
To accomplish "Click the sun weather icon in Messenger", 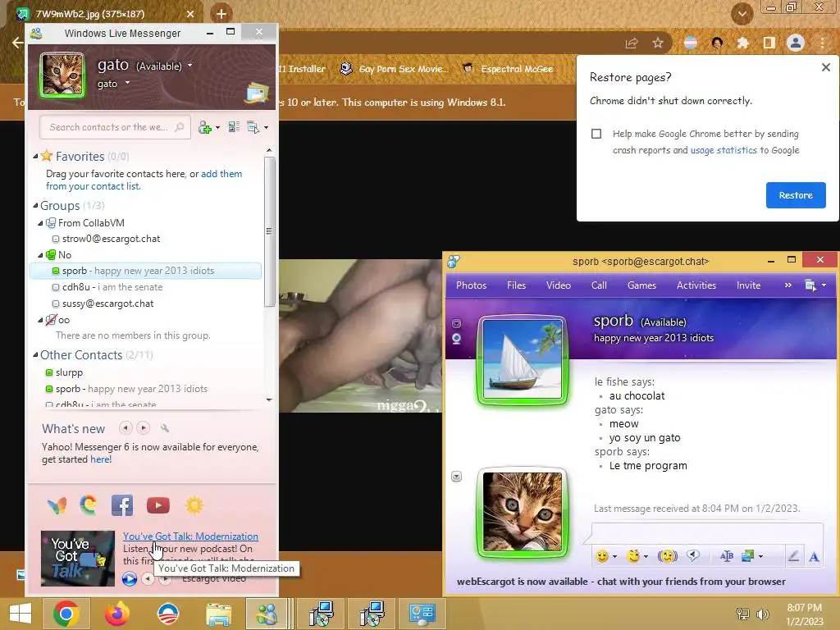I will click(194, 505).
